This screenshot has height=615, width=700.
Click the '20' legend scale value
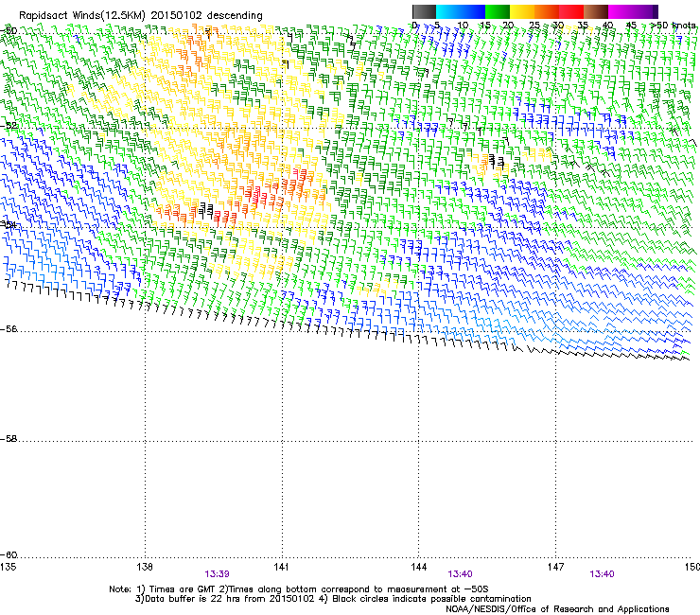coord(508,26)
